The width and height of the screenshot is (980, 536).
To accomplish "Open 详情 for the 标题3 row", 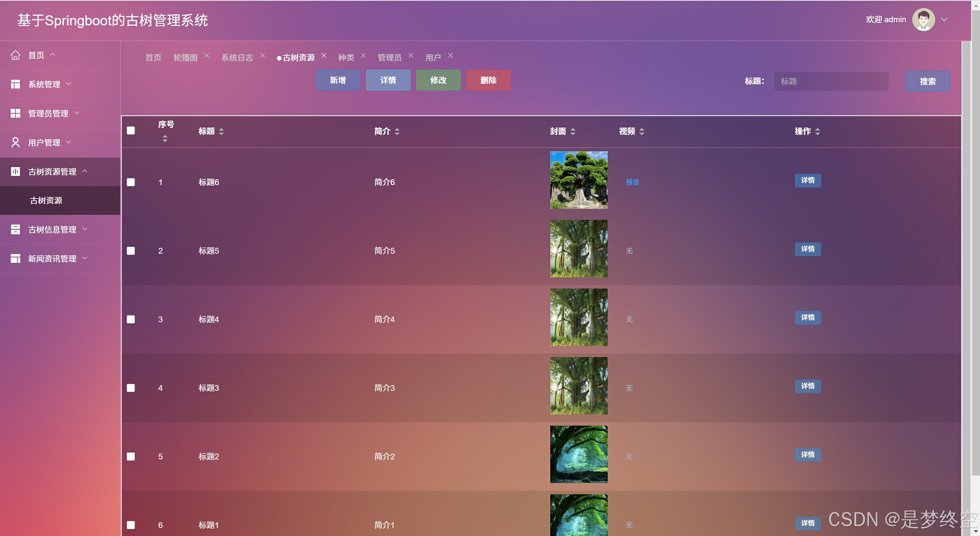I will 808,386.
